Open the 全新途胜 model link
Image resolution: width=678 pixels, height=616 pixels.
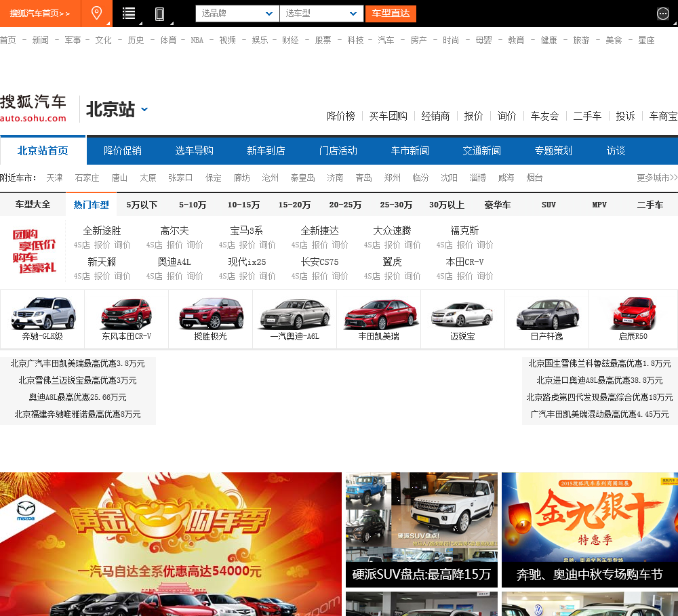tap(102, 231)
